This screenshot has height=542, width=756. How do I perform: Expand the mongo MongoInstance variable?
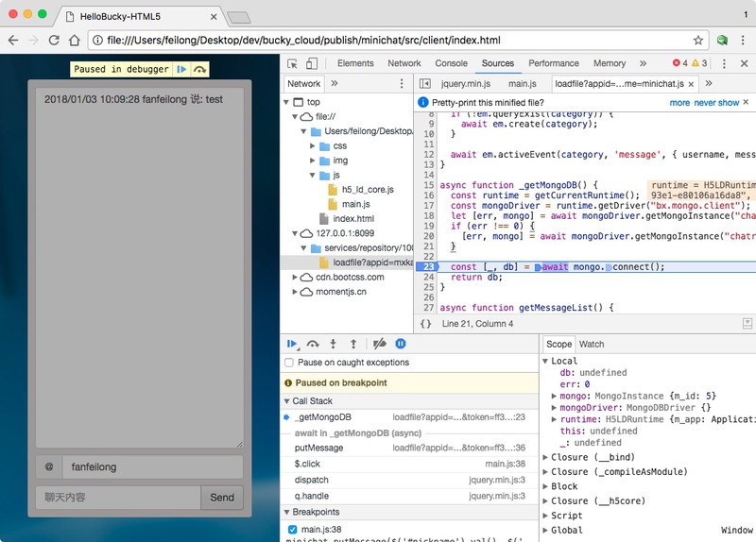click(554, 396)
